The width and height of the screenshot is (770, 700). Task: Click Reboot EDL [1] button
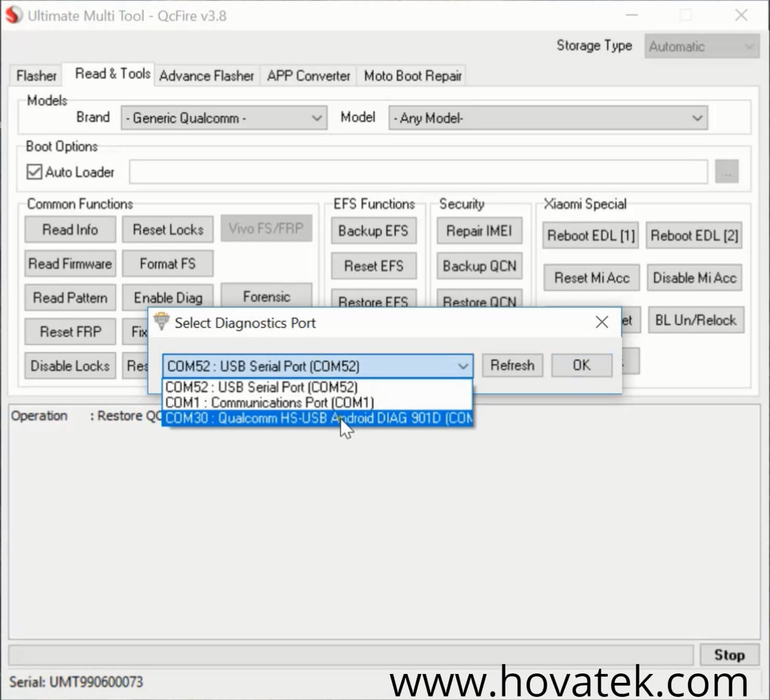(591, 236)
